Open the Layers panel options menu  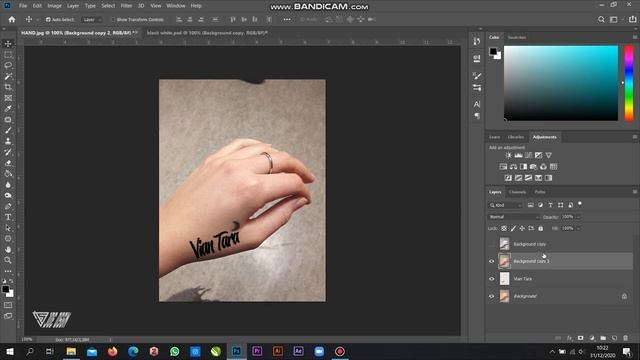click(x=635, y=191)
